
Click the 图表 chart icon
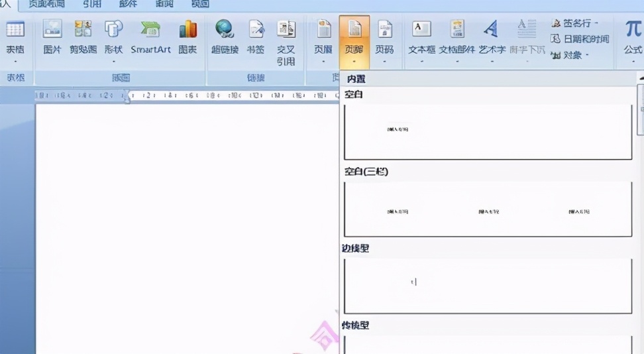pyautogui.click(x=188, y=30)
